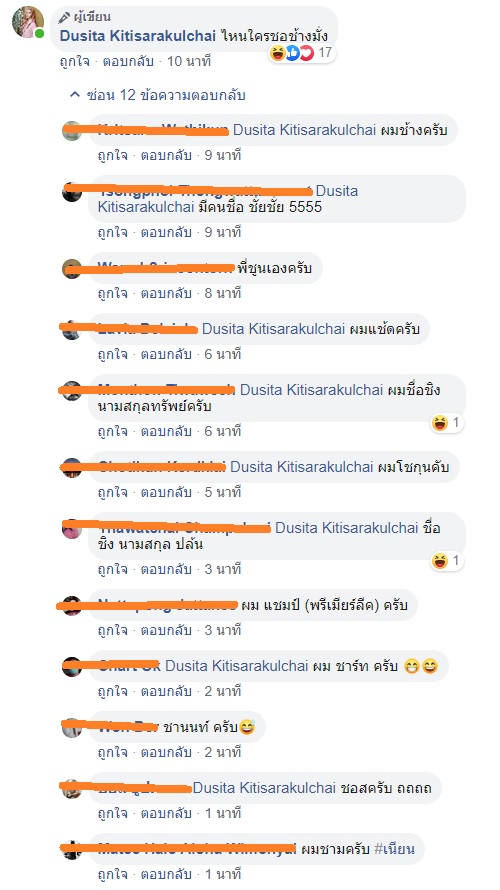The image size is (500, 890).
Task: Reply to the comment มีคนชื่อ ชัยชัย 5555
Action: [166, 232]
